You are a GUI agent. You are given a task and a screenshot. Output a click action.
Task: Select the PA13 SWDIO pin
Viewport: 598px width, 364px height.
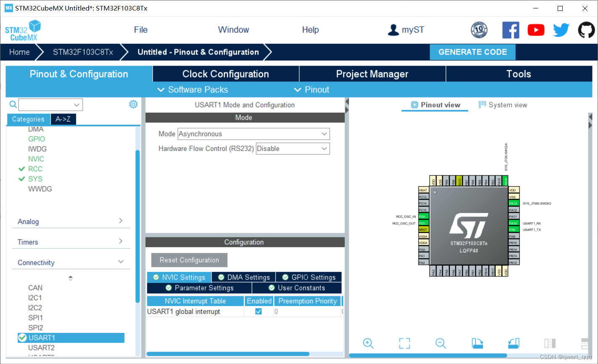[x=514, y=203]
